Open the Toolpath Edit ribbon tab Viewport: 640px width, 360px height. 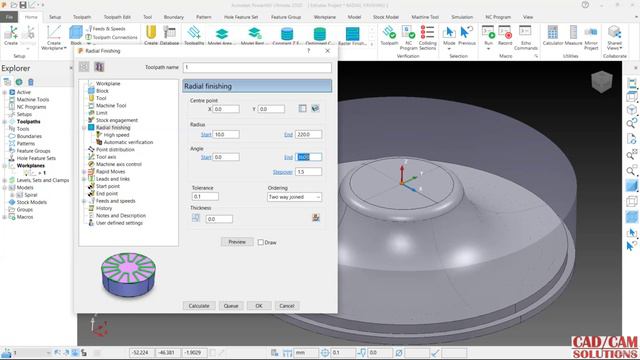[x=117, y=17]
